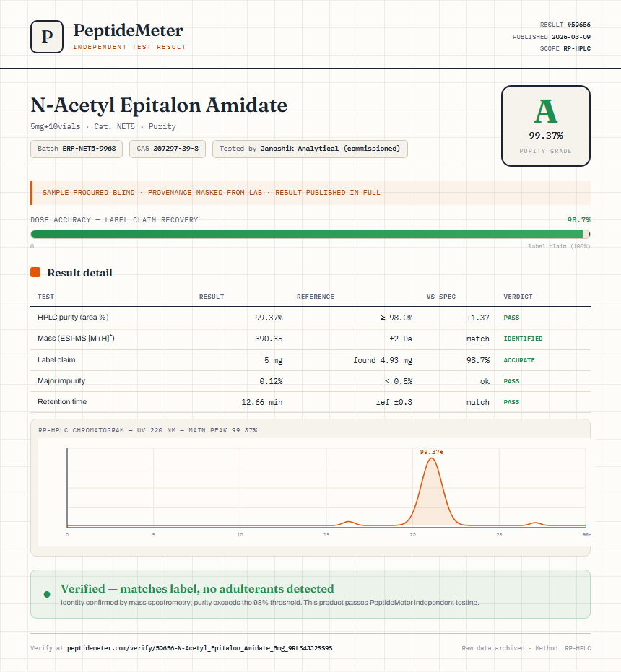Click the SCOPE RP-HPLC label
The height and width of the screenshot is (672, 621).
tap(565, 48)
